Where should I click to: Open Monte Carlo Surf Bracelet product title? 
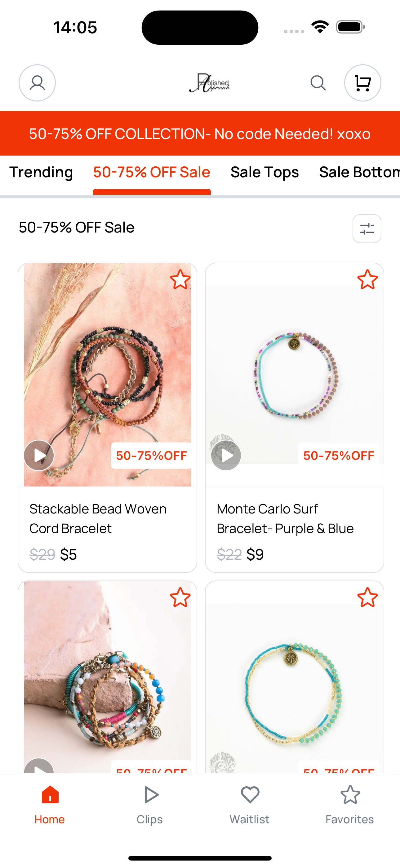(285, 518)
